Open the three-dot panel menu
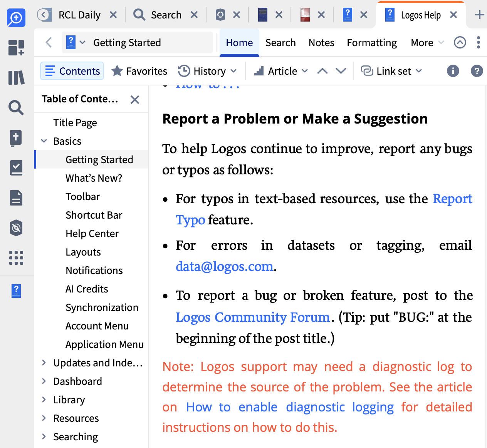Screen dimensions: 487x448 [478, 42]
